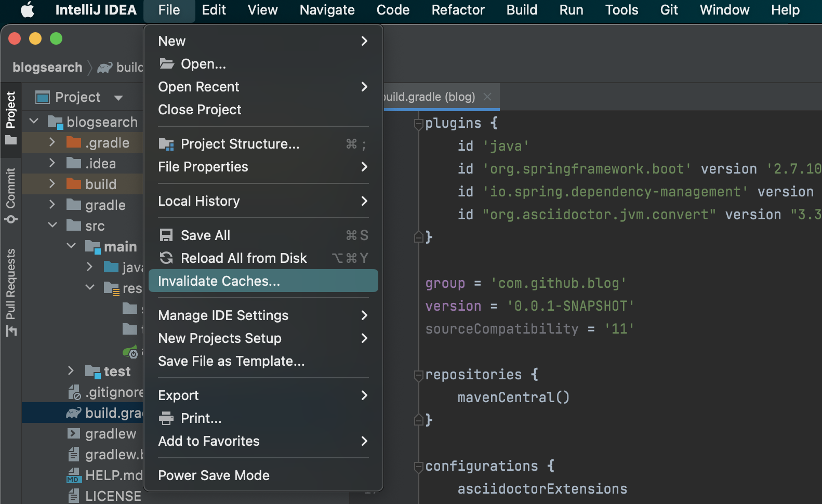Select the gradle folder icon

pyautogui.click(x=74, y=205)
